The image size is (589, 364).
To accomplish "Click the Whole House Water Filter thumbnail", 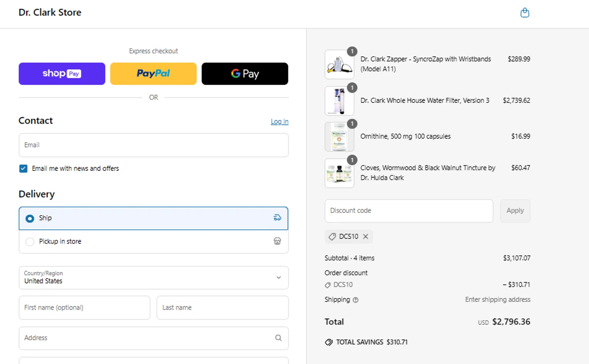I will pyautogui.click(x=340, y=101).
